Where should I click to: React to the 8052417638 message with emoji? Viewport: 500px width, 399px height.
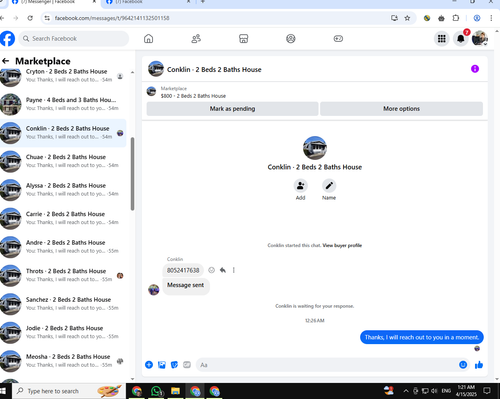211,270
